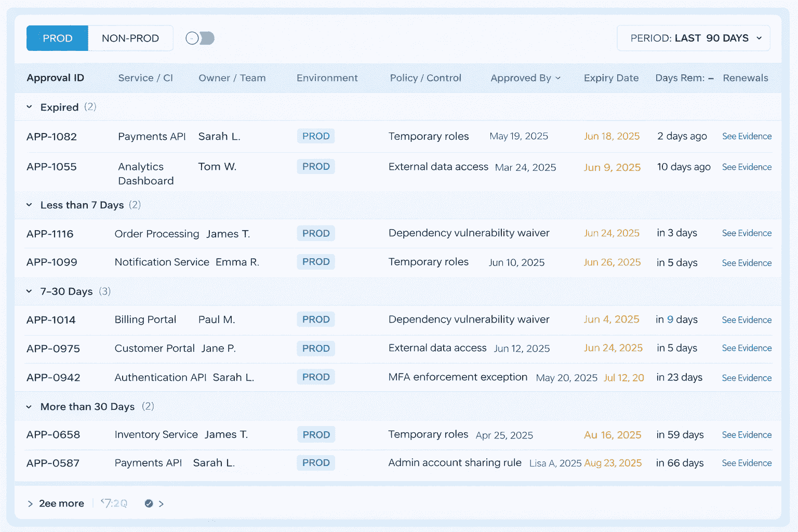Select the Expiry Date column header
The width and height of the screenshot is (798, 532).
point(611,78)
